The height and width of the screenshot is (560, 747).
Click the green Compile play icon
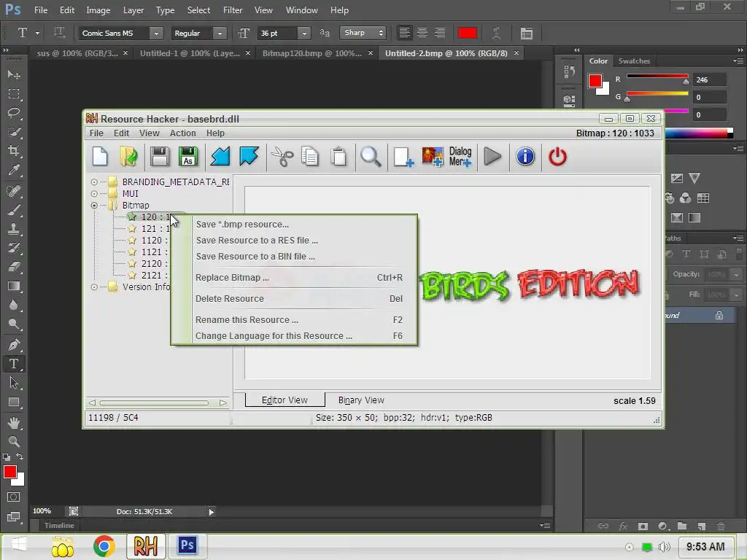click(492, 157)
